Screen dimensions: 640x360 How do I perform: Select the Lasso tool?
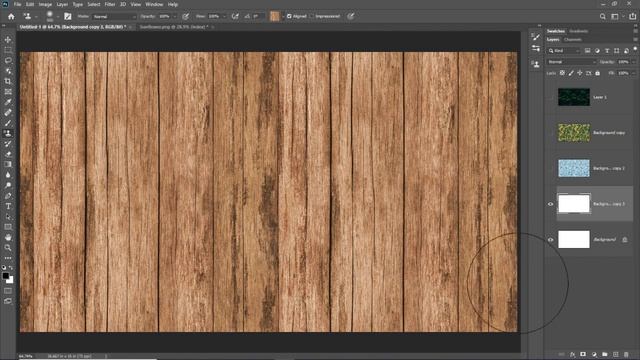(x=8, y=60)
